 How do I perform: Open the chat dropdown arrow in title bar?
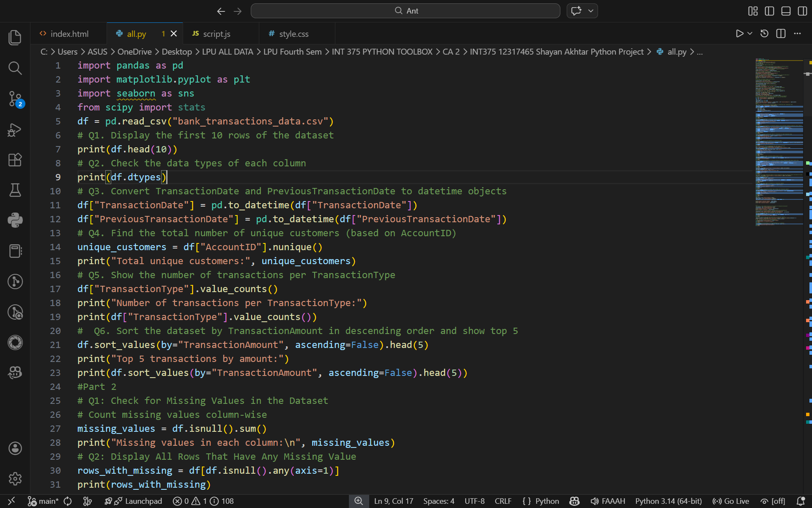[591, 11]
